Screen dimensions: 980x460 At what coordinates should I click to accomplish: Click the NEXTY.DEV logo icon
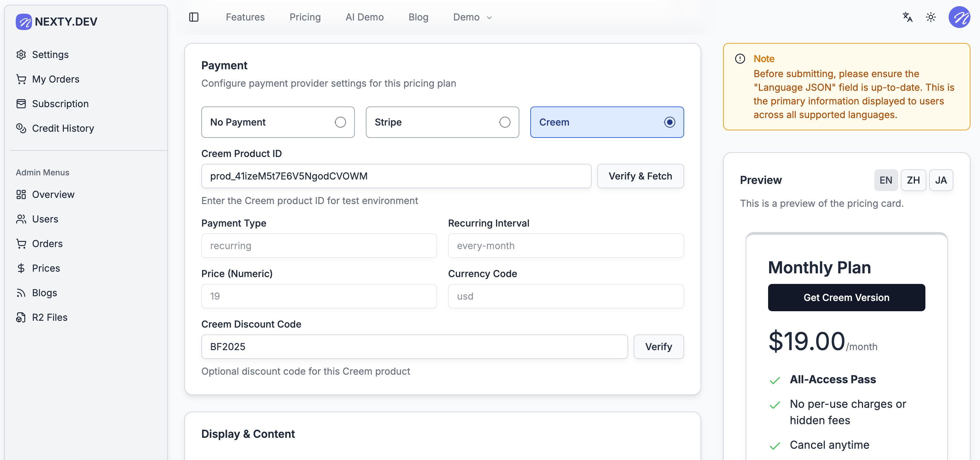point(24,22)
